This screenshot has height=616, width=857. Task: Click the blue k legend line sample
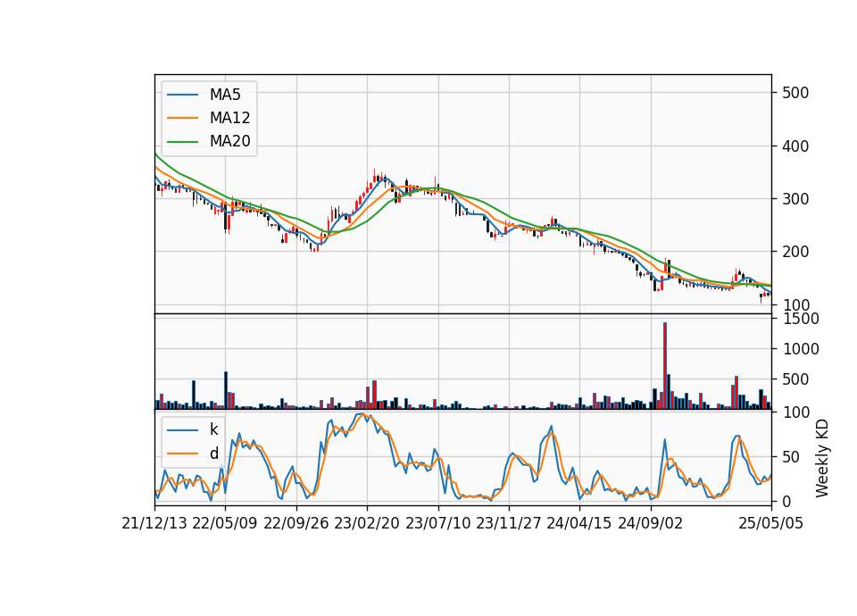[182, 430]
